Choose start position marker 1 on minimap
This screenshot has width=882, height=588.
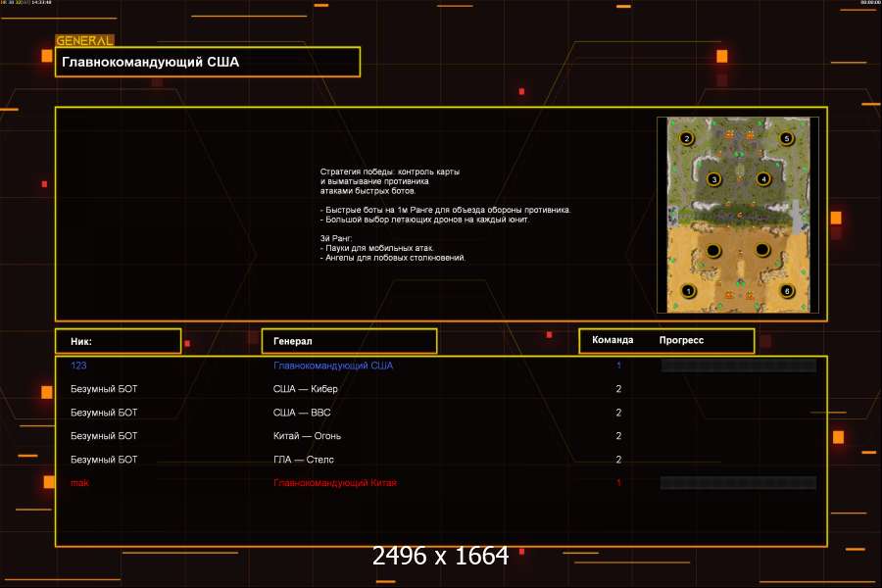tap(688, 291)
